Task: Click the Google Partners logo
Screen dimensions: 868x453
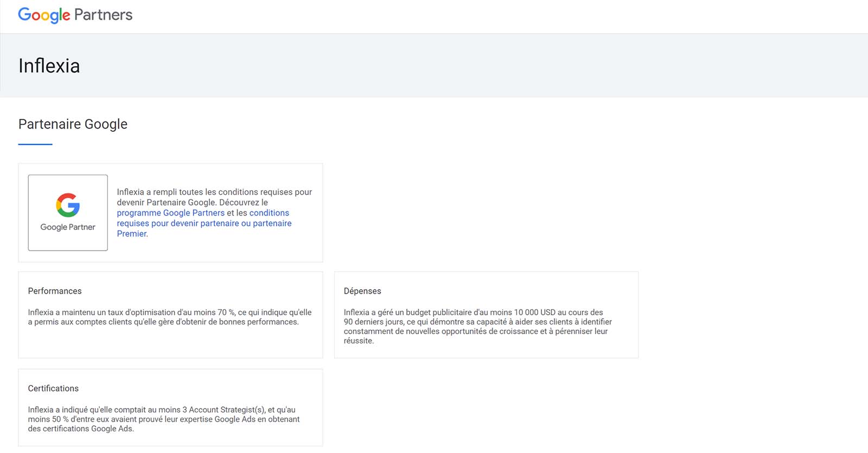Action: [x=75, y=15]
